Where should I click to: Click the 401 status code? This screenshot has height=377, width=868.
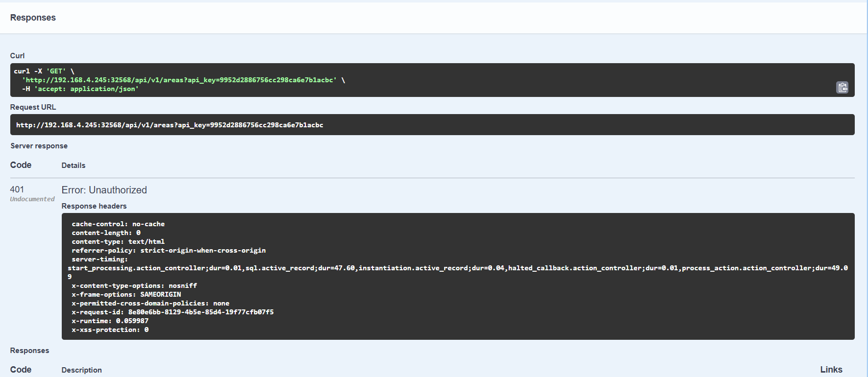(17, 189)
